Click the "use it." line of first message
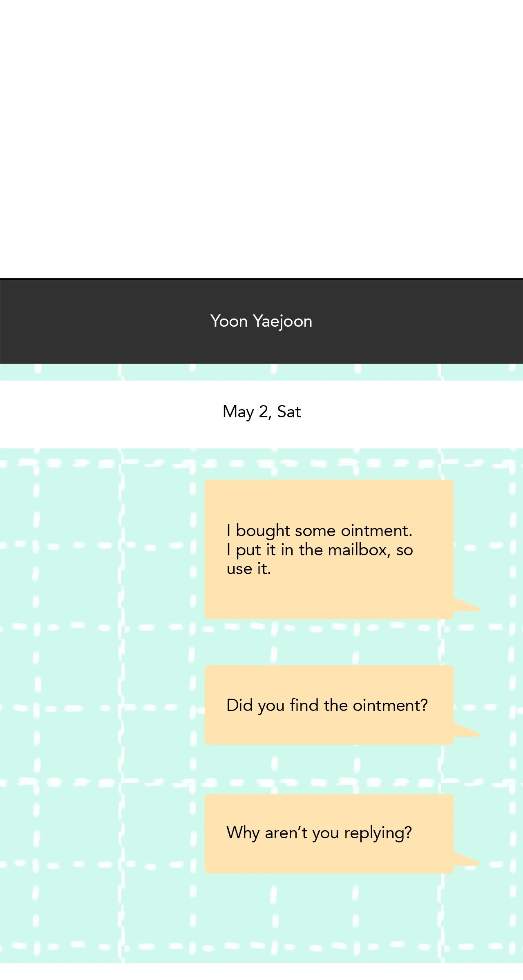Image resolution: width=523 pixels, height=980 pixels. (x=248, y=569)
